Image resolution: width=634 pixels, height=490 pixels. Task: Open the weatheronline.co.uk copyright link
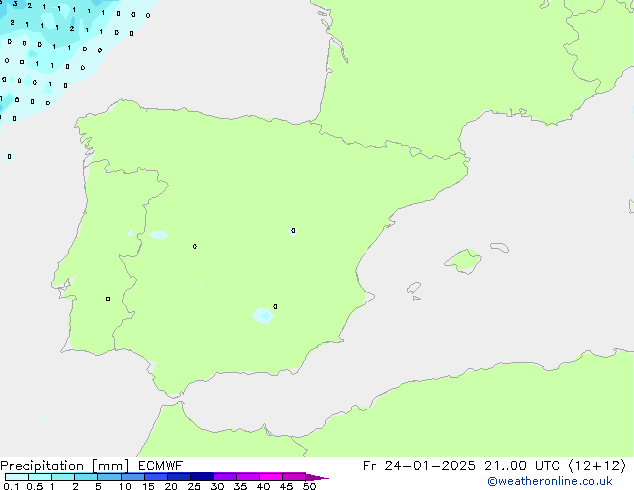pos(550,481)
